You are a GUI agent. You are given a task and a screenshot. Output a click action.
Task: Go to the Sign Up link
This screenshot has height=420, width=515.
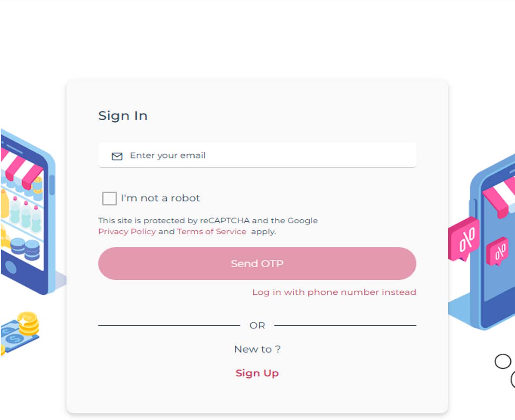257,373
